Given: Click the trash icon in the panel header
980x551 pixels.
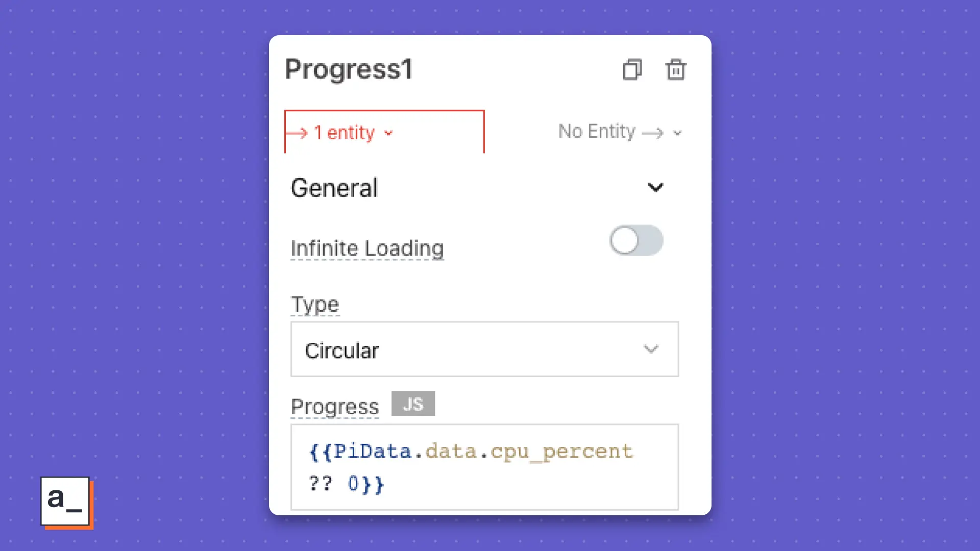Looking at the screenshot, I should (x=676, y=70).
